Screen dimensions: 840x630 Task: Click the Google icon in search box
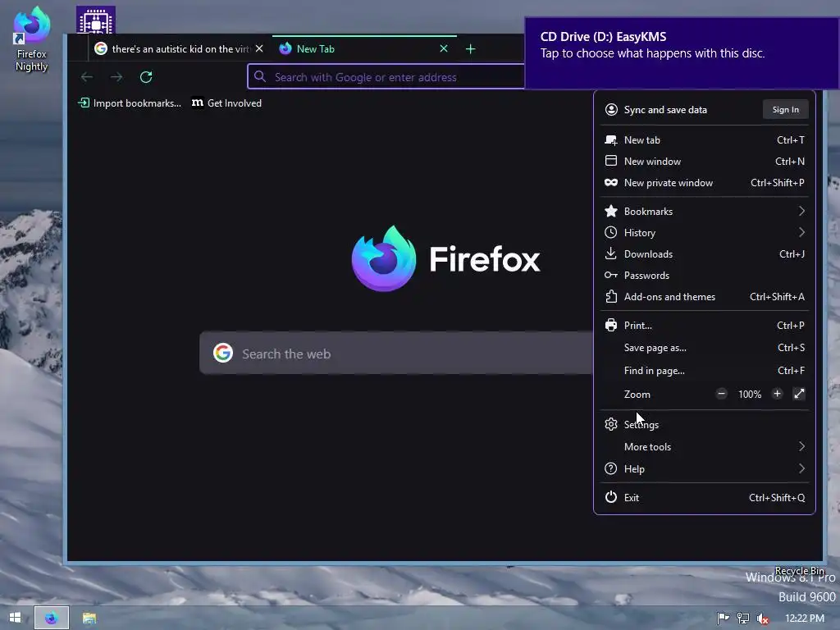(x=223, y=353)
